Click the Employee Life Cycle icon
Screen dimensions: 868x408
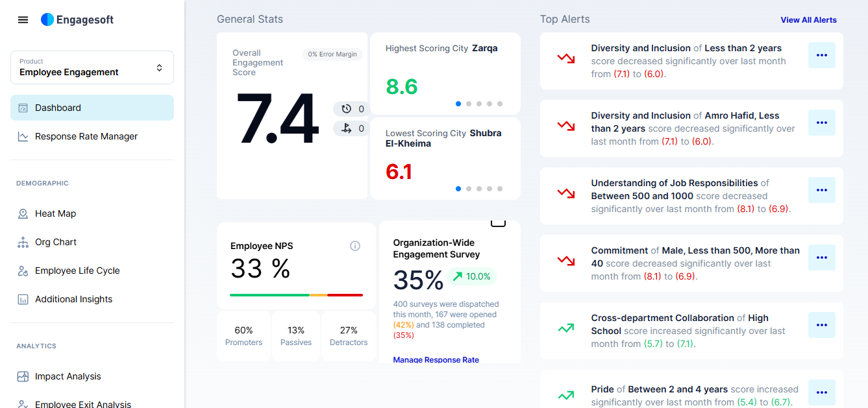pyautogui.click(x=23, y=270)
